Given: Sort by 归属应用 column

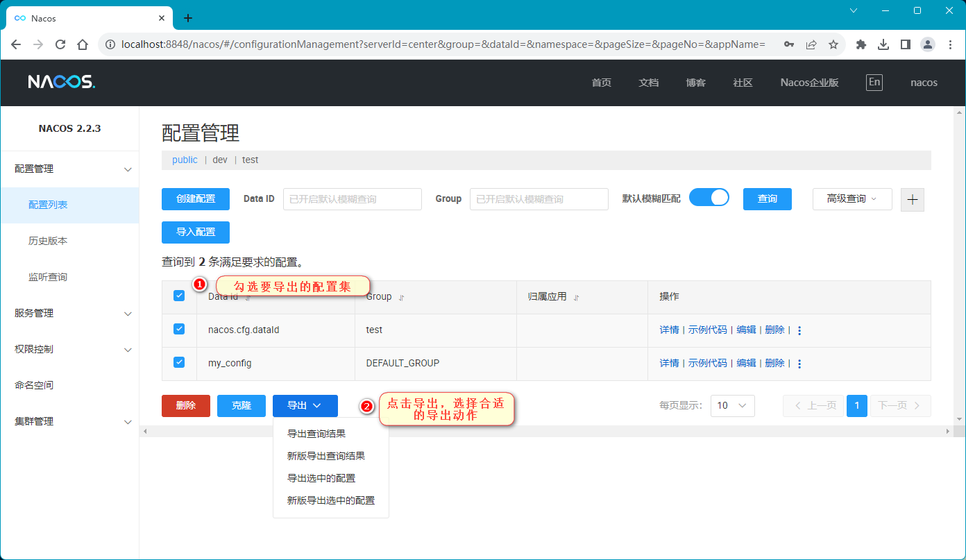Looking at the screenshot, I should click(576, 297).
